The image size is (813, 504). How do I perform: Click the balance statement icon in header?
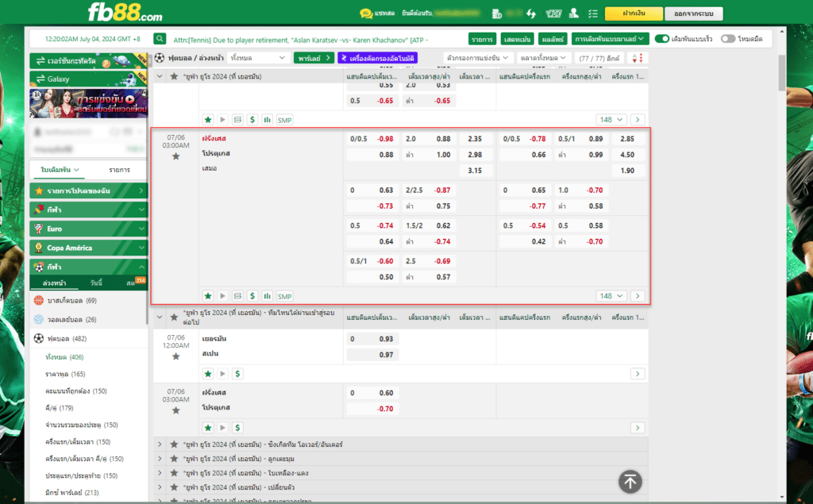(496, 13)
